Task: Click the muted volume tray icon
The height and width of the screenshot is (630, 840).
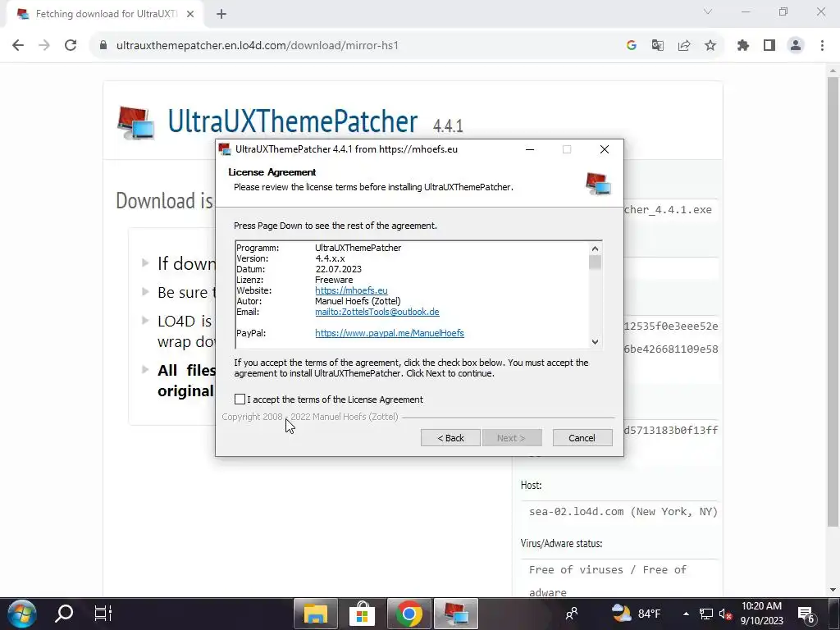Action: pos(725,614)
